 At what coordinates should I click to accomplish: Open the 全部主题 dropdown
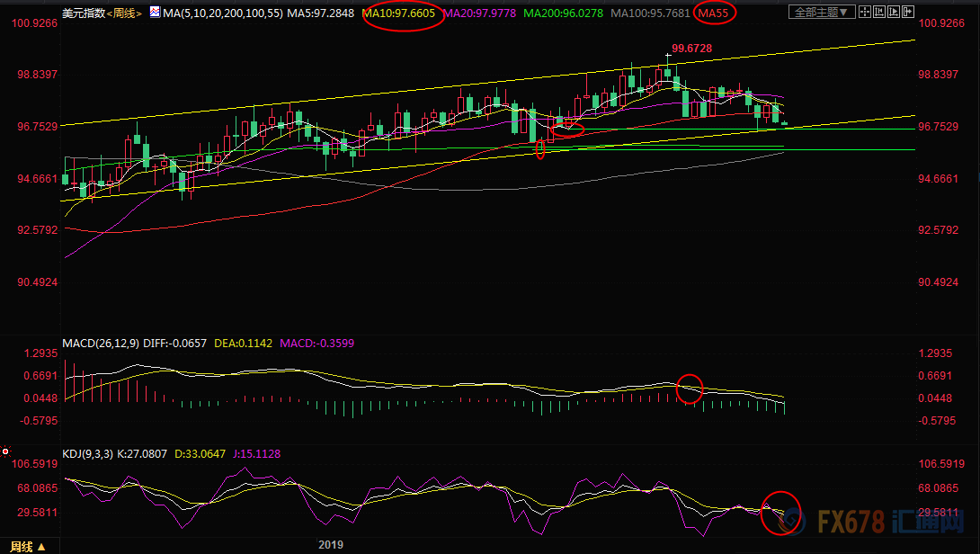818,13
